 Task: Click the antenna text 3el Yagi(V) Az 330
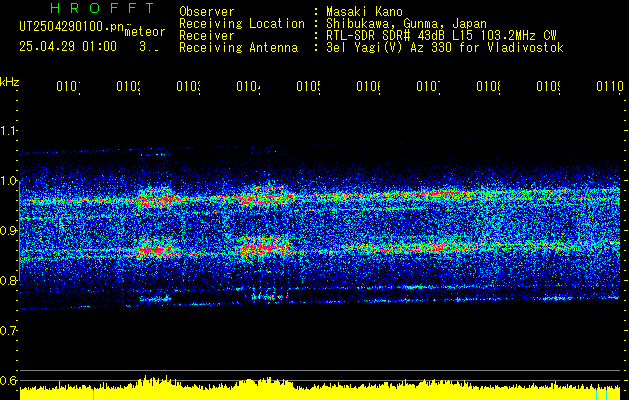click(389, 48)
